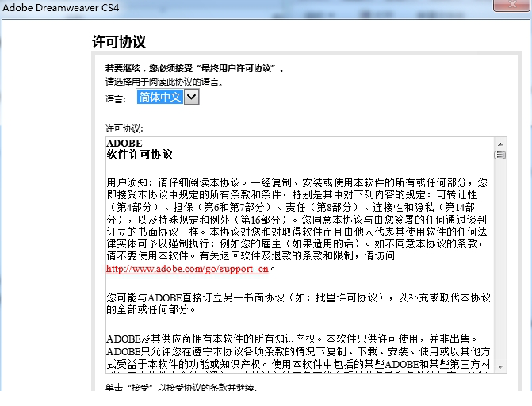The image size is (532, 406).
Task: Click the Adobe Dreamweaver CS4 window title
Action: pos(61,7)
